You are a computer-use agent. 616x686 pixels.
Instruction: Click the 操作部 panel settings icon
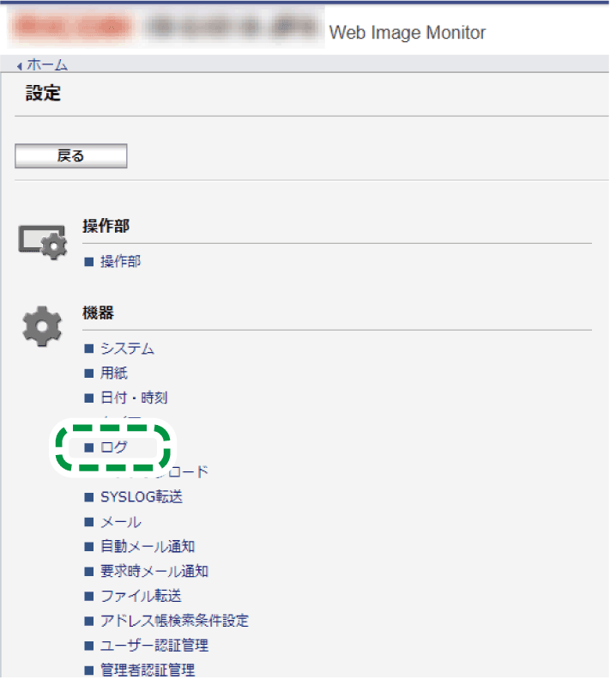click(x=43, y=242)
